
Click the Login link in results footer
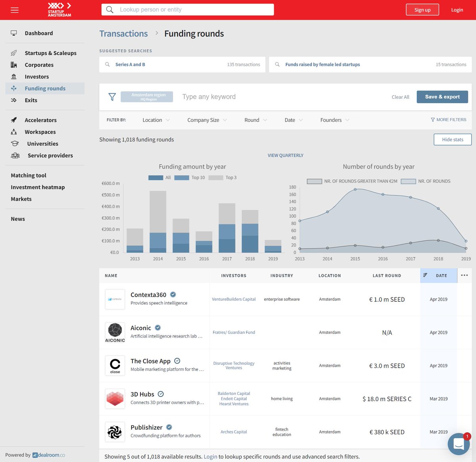[x=210, y=456]
